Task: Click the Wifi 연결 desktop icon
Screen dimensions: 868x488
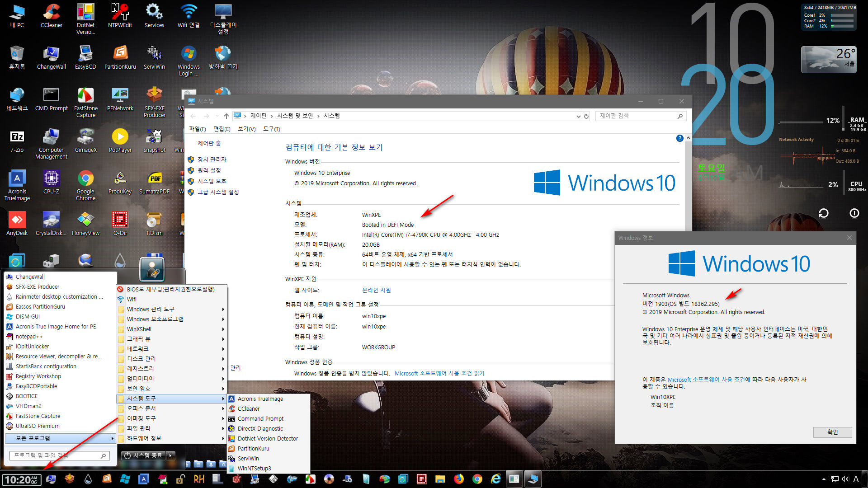Action: pos(189,16)
